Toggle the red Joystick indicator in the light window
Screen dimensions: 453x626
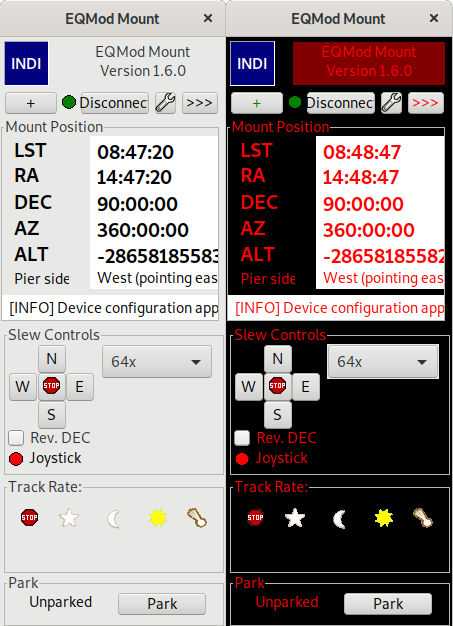coord(16,459)
